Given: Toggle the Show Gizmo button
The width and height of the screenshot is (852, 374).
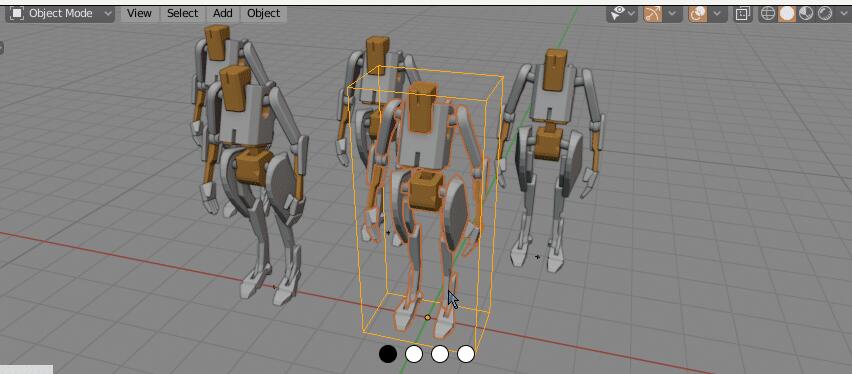Looking at the screenshot, I should (653, 14).
